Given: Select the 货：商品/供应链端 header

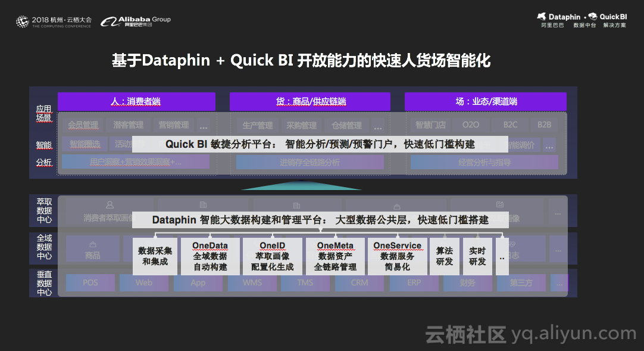Looking at the screenshot, I should tap(310, 101).
